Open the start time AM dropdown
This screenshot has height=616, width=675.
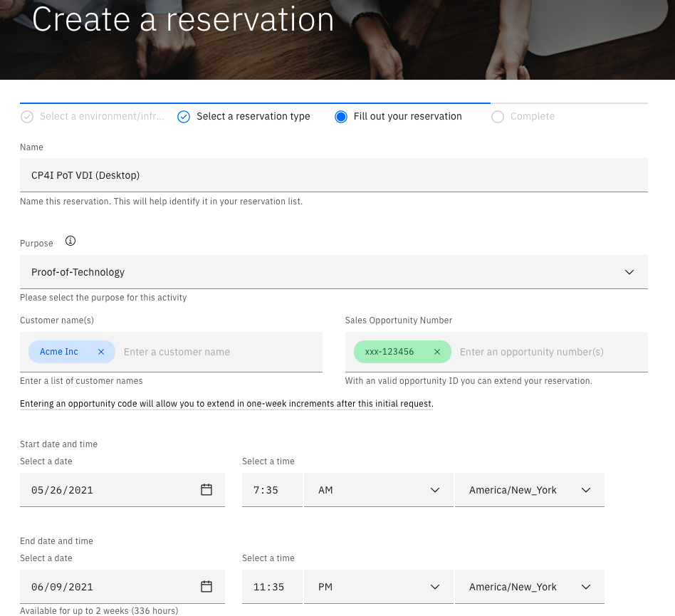378,490
